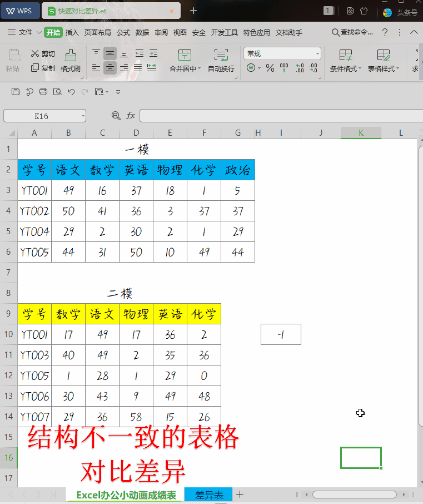Open the Merge and Center dropdown arrow

click(x=200, y=68)
